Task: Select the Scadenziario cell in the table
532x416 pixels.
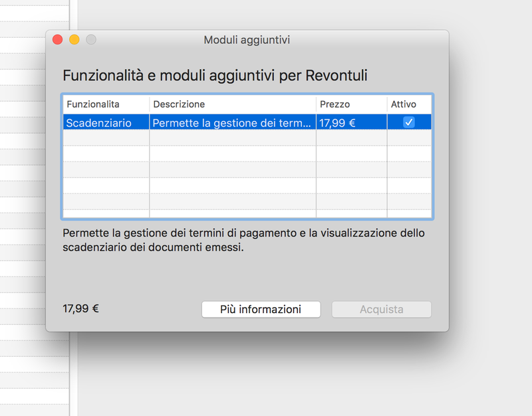Action: coord(106,122)
